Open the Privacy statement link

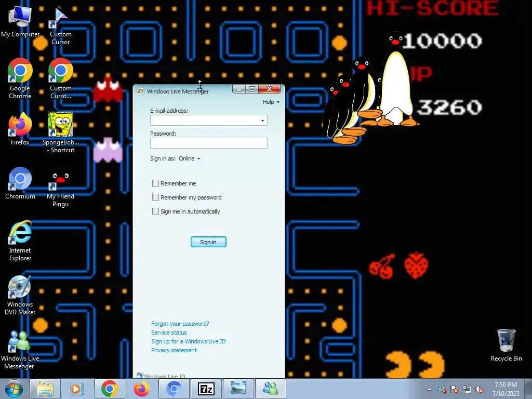pos(174,350)
